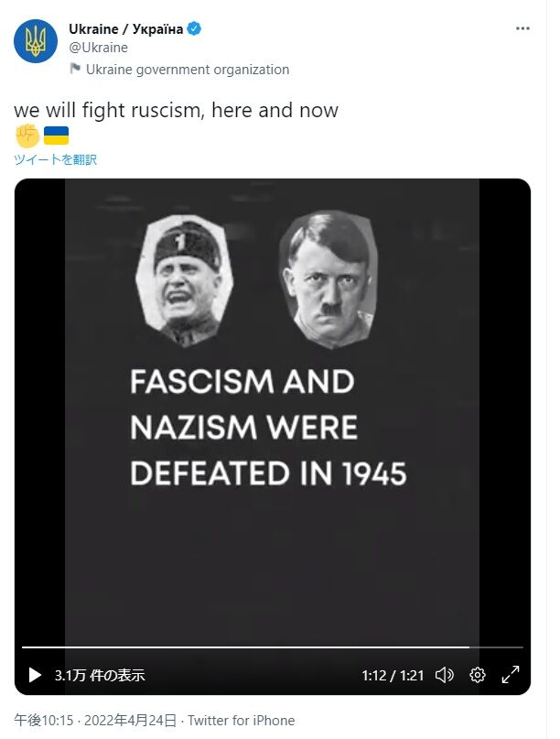Click the blue verified checkmark badge
The width and height of the screenshot is (560, 739).
coord(194,28)
